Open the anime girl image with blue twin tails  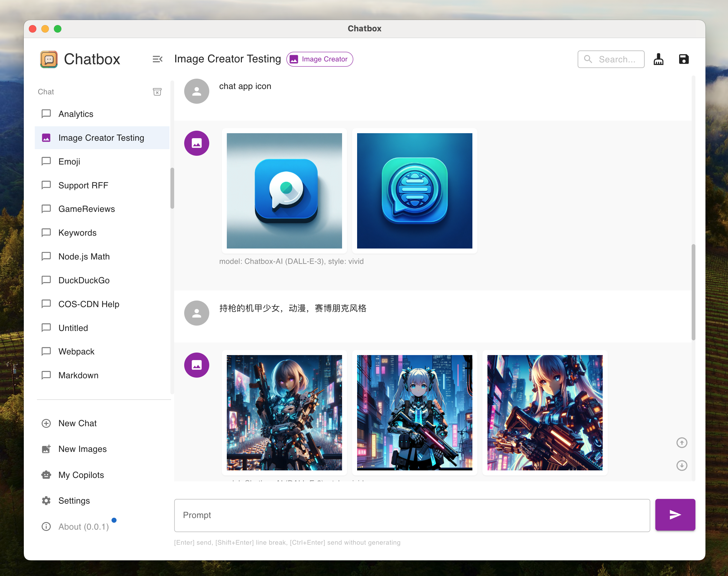[414, 412]
